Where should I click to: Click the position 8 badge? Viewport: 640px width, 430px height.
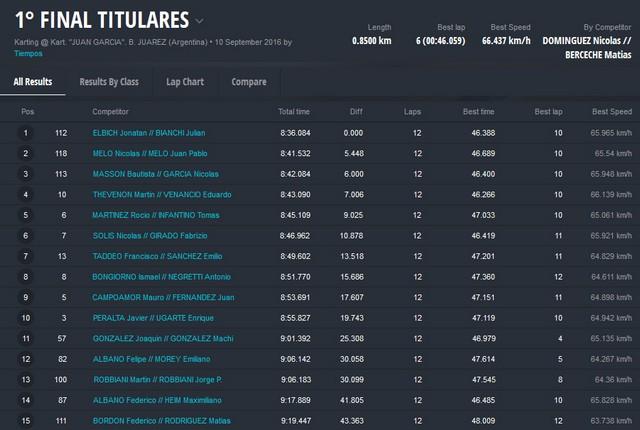26,277
